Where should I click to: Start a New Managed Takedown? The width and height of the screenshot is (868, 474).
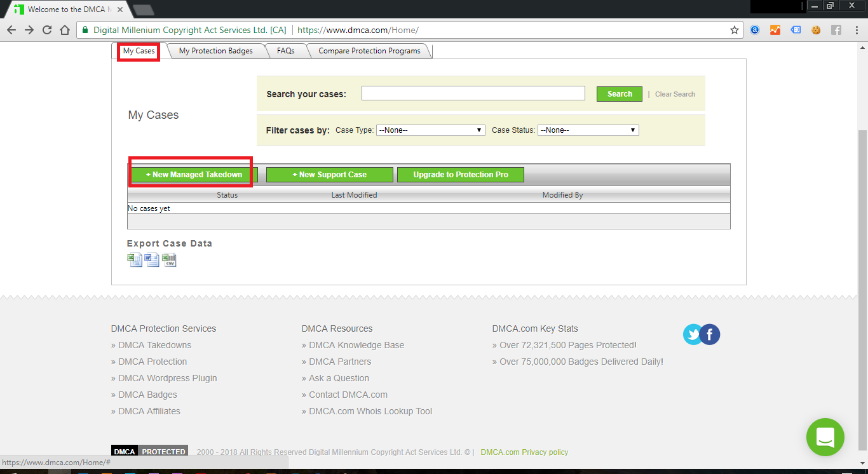pos(191,174)
